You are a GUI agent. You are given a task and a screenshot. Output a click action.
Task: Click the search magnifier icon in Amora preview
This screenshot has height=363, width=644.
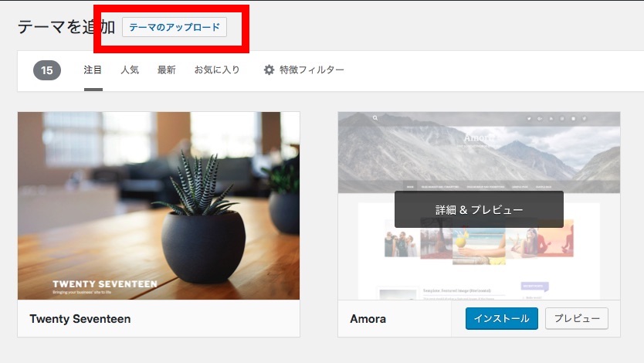pyautogui.click(x=375, y=118)
